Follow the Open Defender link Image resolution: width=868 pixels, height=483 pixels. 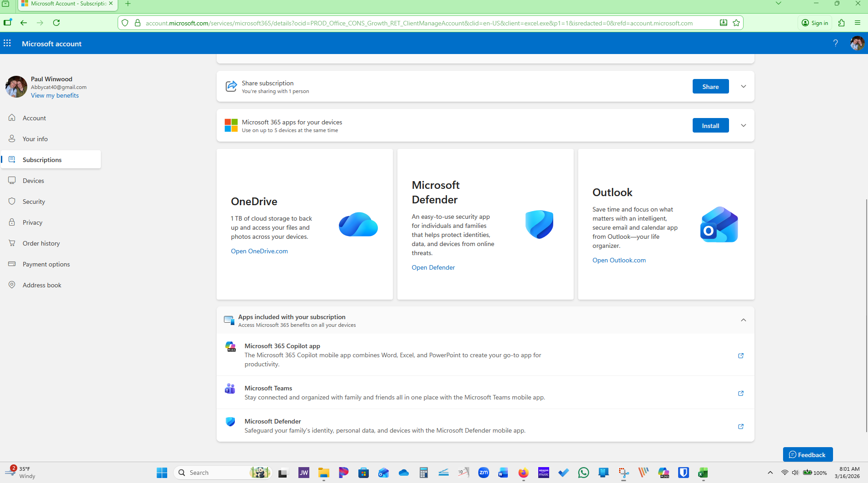[x=433, y=267]
